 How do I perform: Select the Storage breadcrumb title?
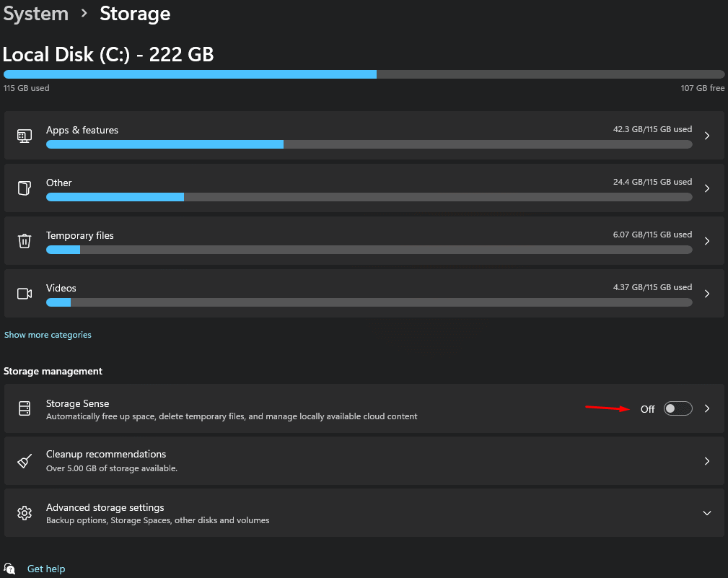pyautogui.click(x=135, y=13)
